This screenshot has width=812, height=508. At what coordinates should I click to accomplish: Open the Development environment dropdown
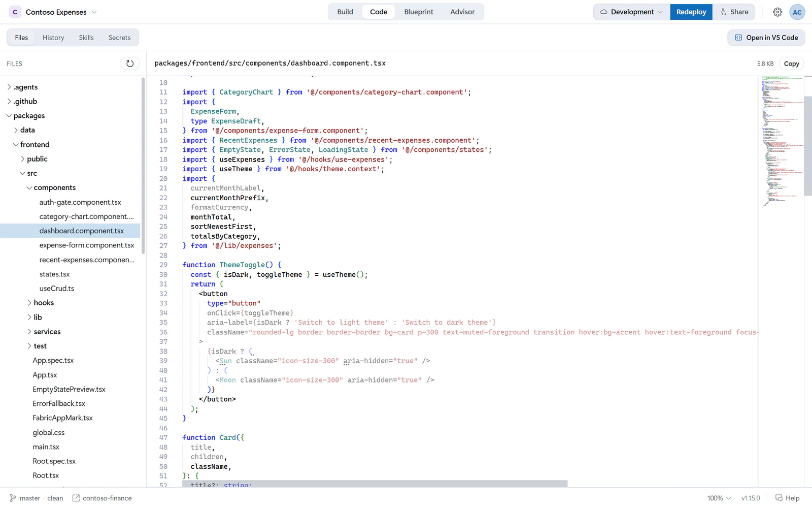(x=632, y=12)
